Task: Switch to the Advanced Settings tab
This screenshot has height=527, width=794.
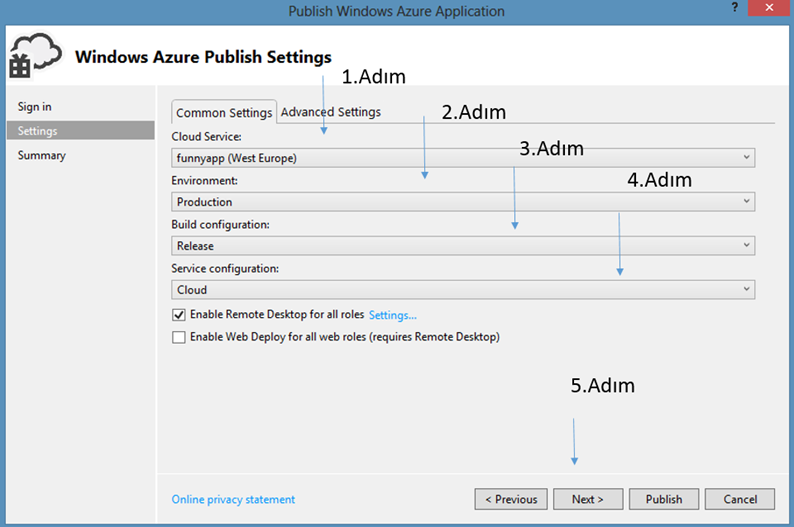Action: [x=331, y=112]
